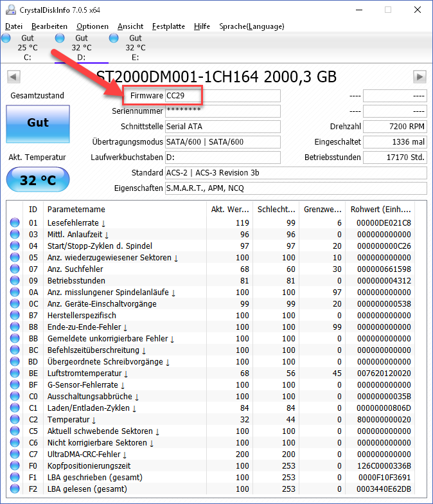433x504 pixels.
Task: Click status orb of ID 09 row
Action: [15, 280]
